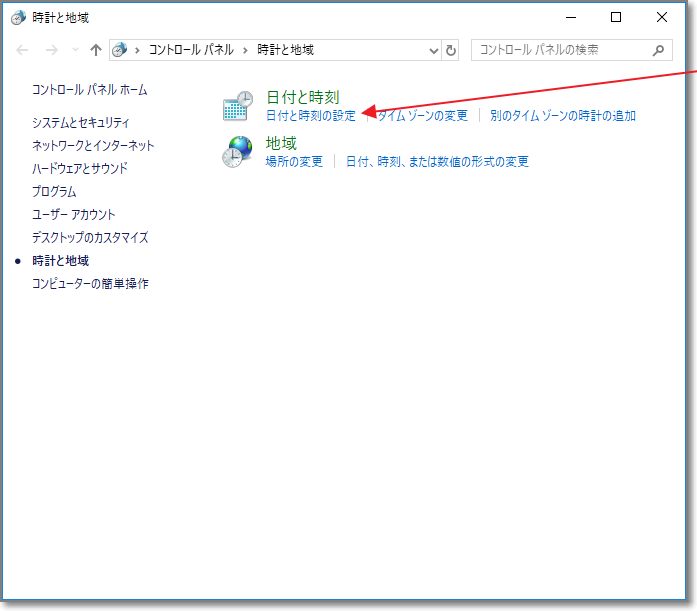
Task: Open 日付と時刻の設定 link
Action: click(310, 116)
